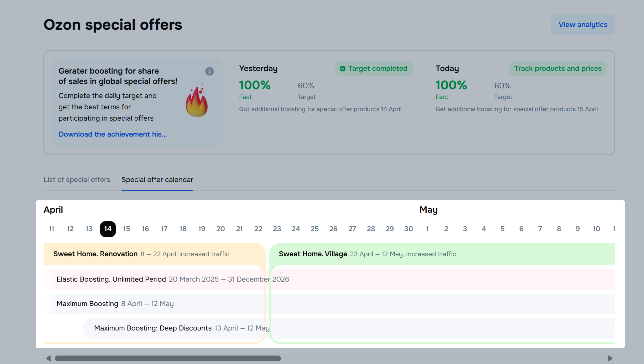Click May 1 in the calendar header
This screenshot has width=644, height=364.
(x=427, y=229)
